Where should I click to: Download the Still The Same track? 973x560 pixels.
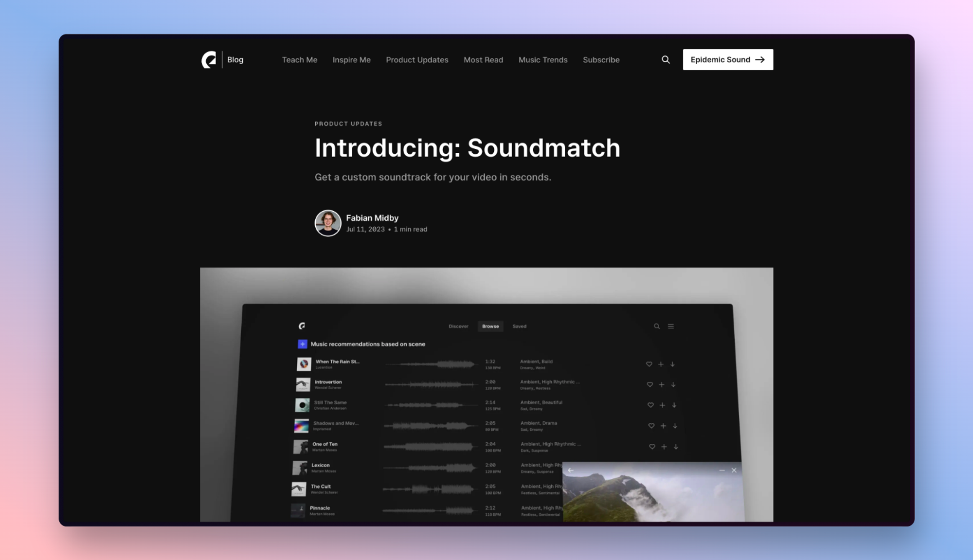674,405
